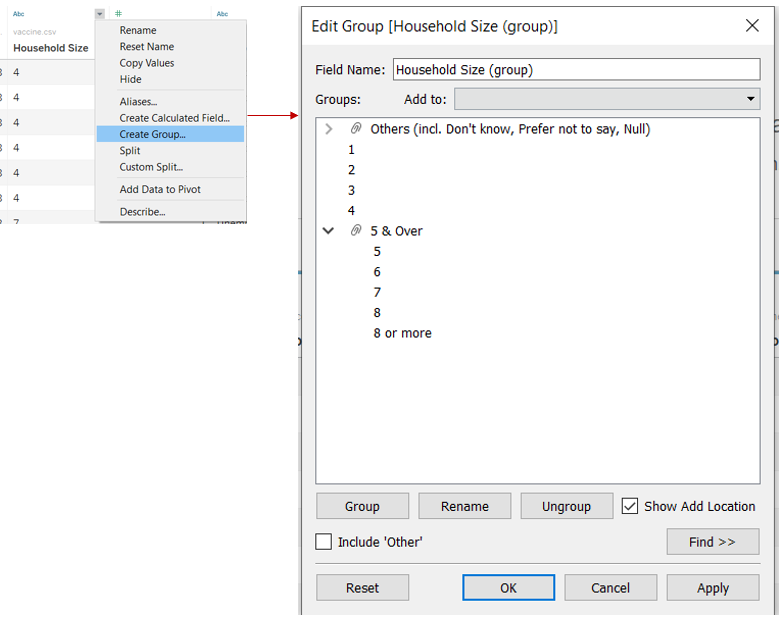Click Abc data type icon above Household Size

point(18,14)
